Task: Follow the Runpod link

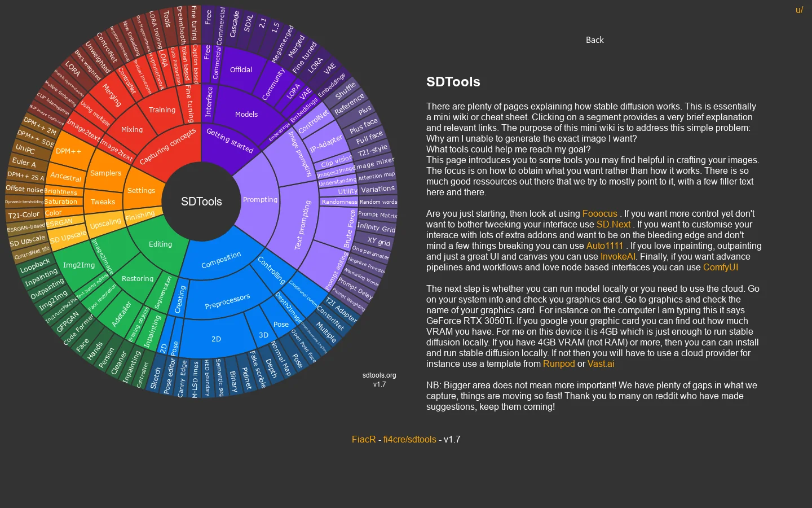Action: pyautogui.click(x=559, y=364)
